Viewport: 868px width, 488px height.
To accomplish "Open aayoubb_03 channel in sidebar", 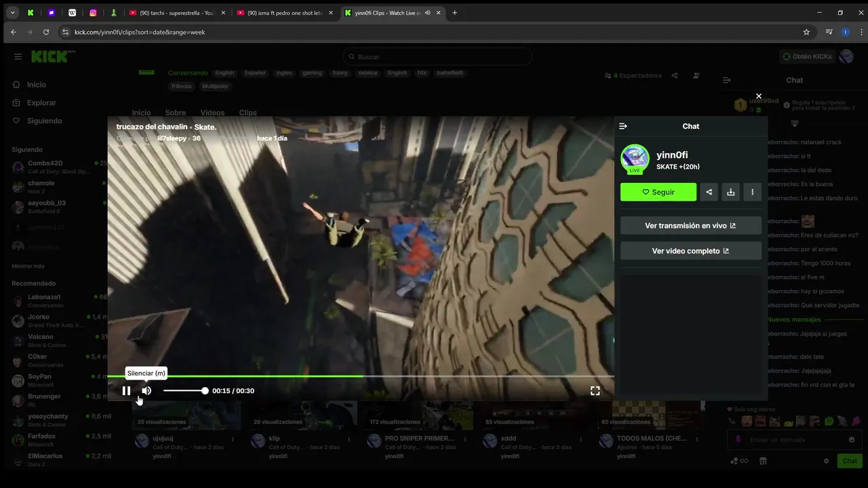I will [58, 207].
